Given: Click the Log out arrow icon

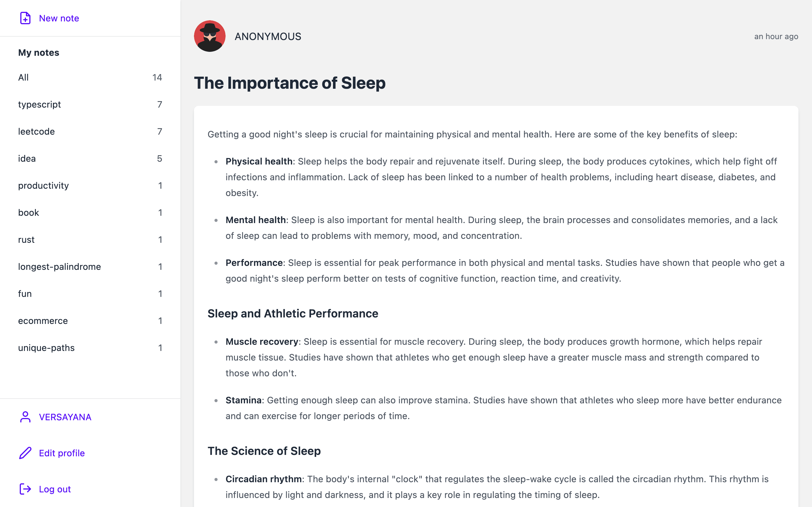Looking at the screenshot, I should pyautogui.click(x=25, y=489).
